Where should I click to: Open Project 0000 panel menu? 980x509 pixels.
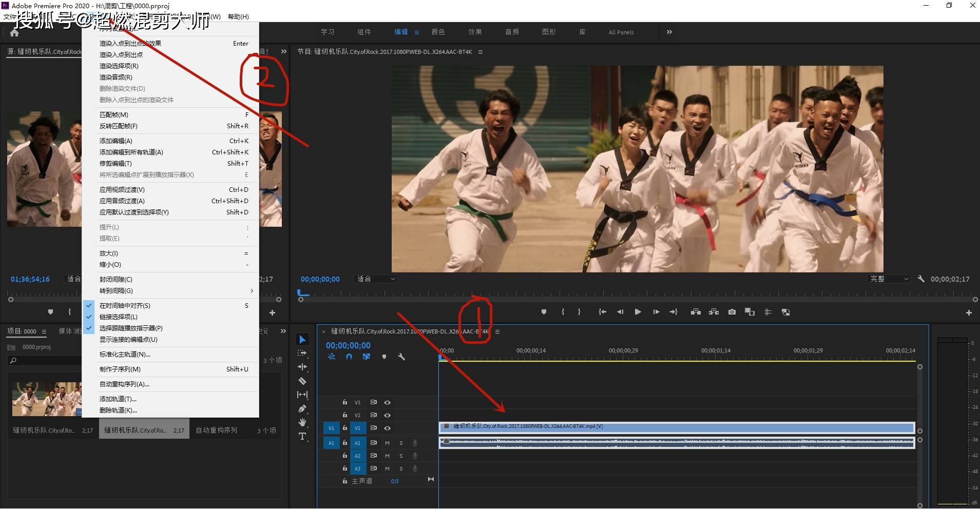[x=44, y=331]
